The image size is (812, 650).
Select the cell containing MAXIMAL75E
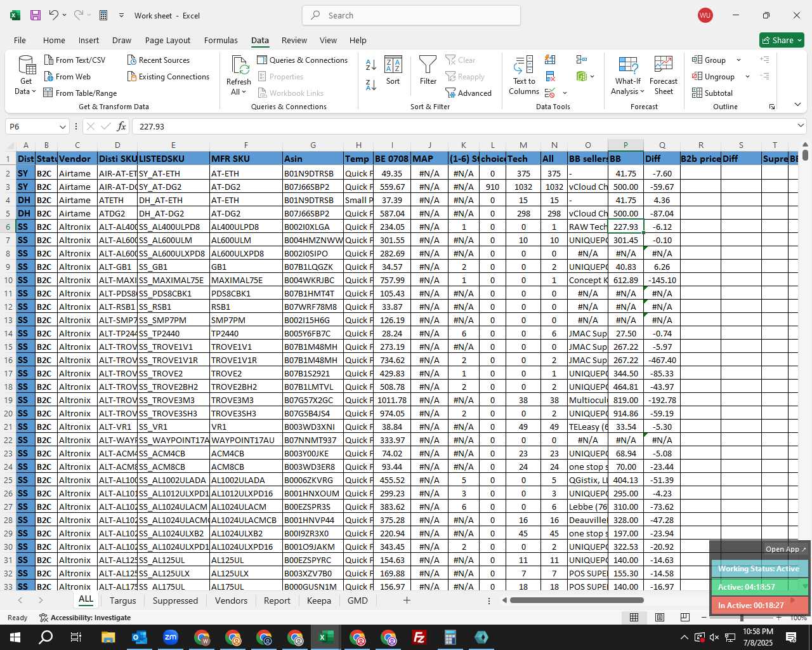click(246, 280)
